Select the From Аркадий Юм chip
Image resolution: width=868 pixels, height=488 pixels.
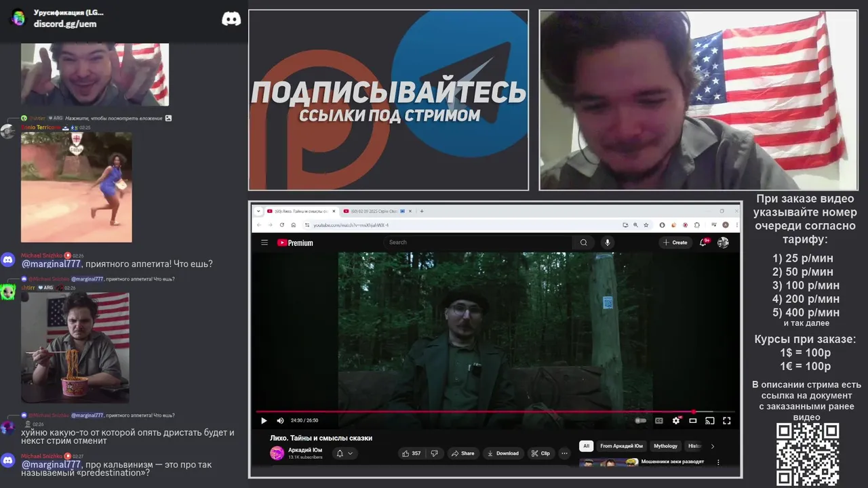click(621, 446)
